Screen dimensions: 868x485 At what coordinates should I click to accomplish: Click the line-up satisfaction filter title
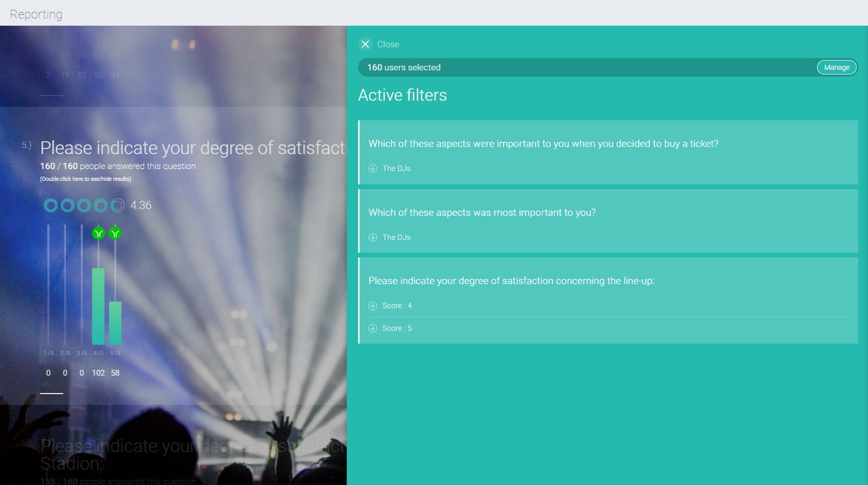(x=511, y=281)
